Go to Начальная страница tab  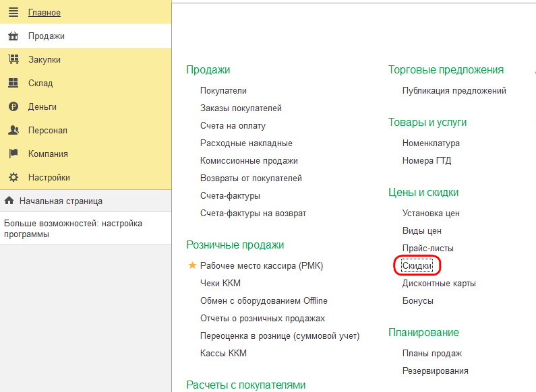point(86,201)
